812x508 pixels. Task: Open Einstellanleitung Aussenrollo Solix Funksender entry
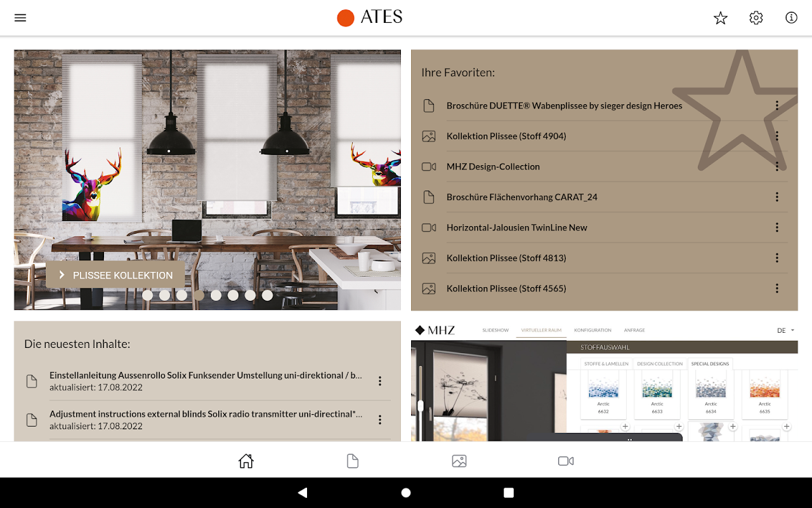207,381
